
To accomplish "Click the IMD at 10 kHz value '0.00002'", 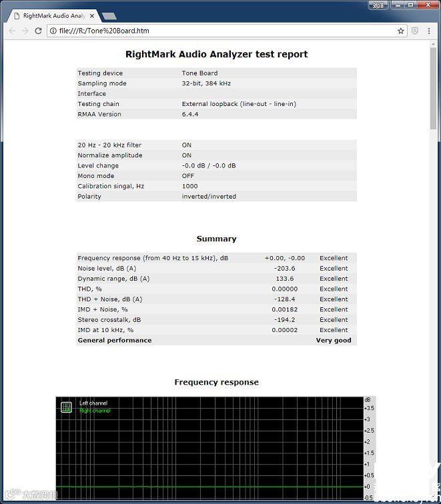I will point(285,330).
